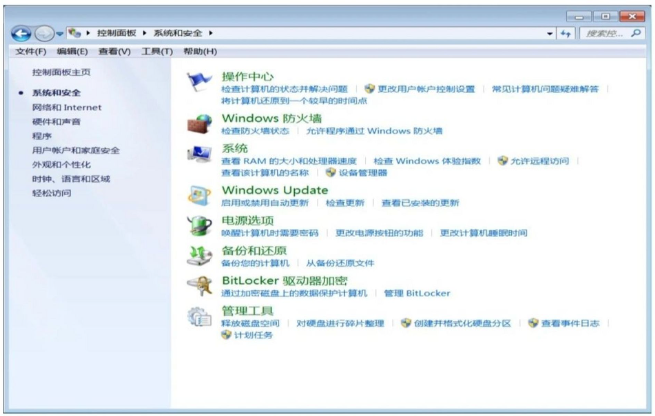This screenshot has height=416, width=655.
Task: Click 释放磁盘空间 link
Action: click(x=250, y=323)
